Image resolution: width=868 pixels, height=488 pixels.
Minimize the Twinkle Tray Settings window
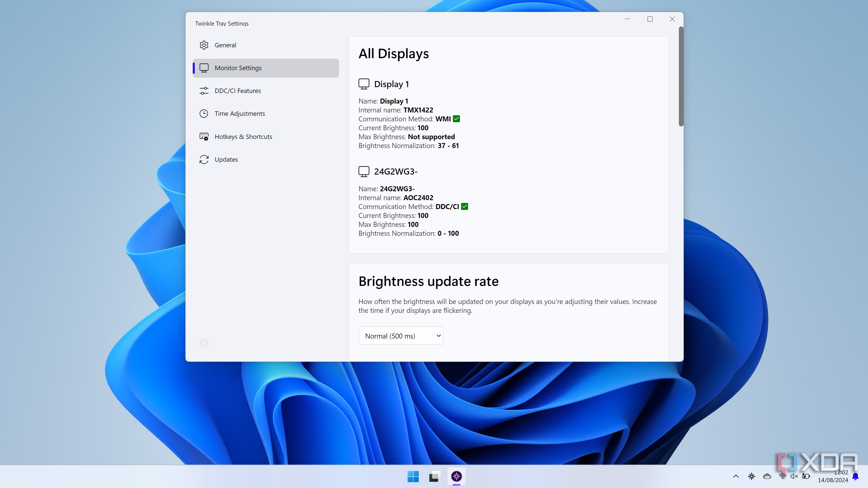627,19
